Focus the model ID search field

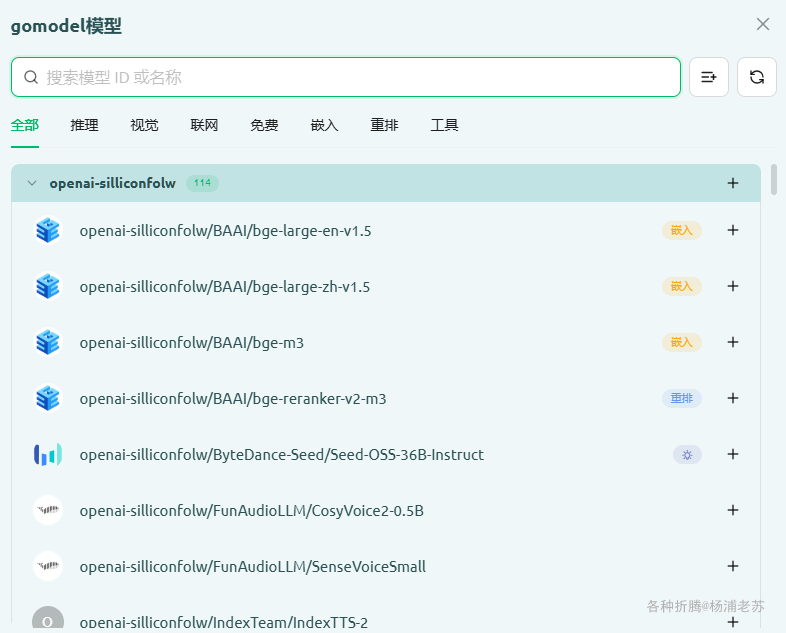pyautogui.click(x=346, y=77)
